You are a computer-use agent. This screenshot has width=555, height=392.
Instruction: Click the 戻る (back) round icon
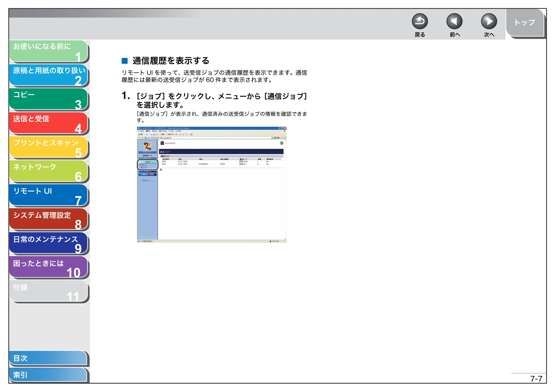(420, 21)
